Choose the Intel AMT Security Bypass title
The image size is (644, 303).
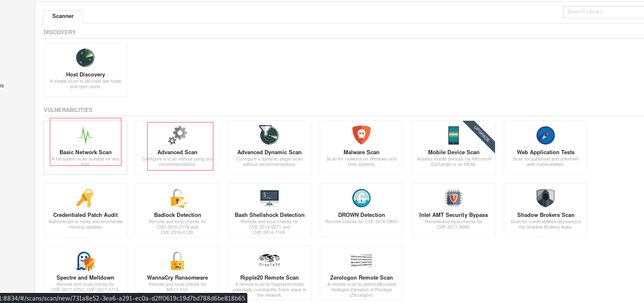pyautogui.click(x=454, y=215)
